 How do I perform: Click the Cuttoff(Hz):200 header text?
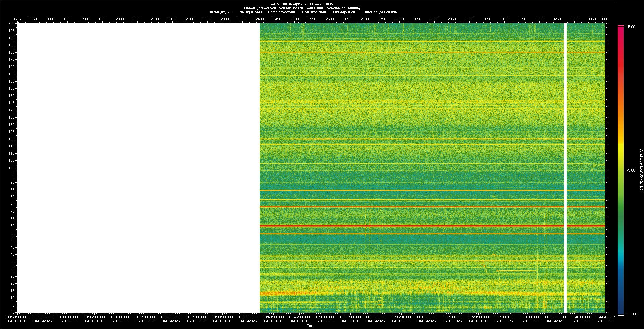[220, 12]
